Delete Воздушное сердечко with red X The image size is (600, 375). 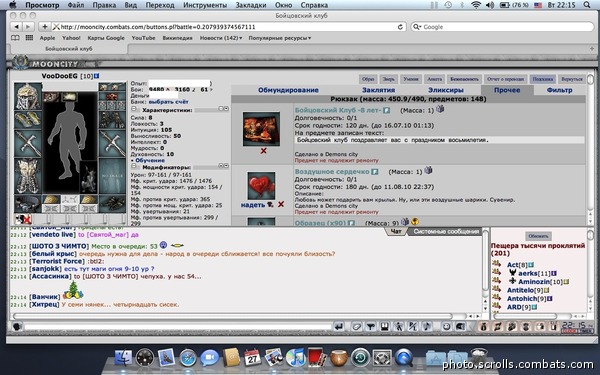pyautogui.click(x=281, y=205)
